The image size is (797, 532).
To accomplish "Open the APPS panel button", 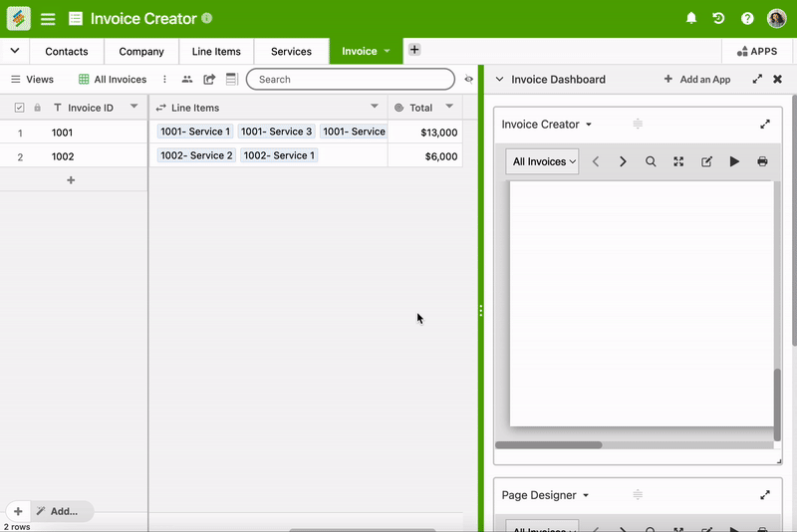I will 757,52.
